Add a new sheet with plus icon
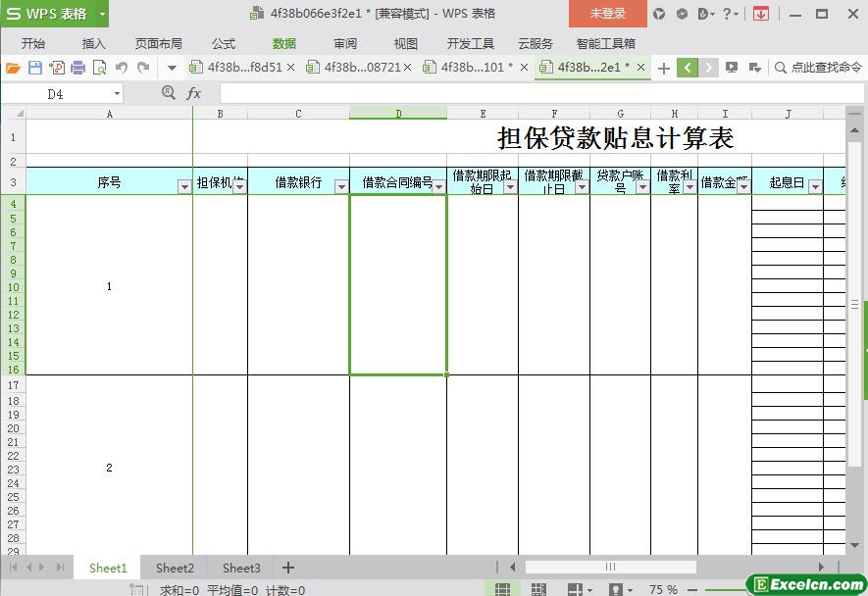This screenshot has height=596, width=868. point(288,568)
